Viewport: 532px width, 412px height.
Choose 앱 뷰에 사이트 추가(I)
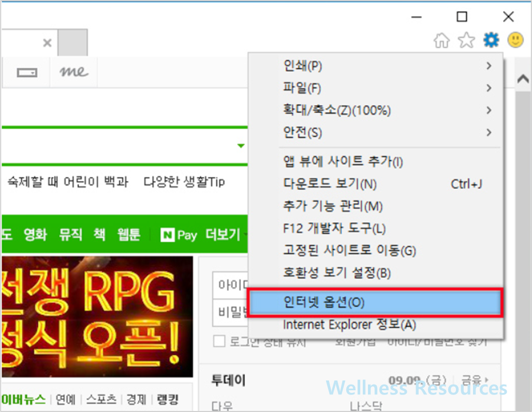point(375,162)
